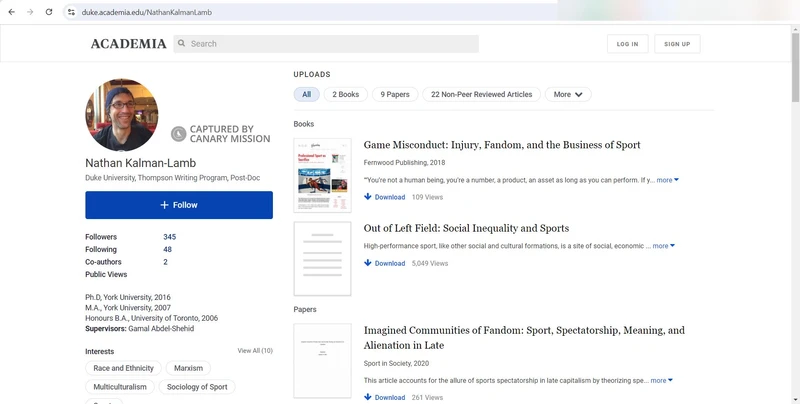The height and width of the screenshot is (404, 800).
Task: Click download arrow for Game Misconduct
Action: [x=367, y=196]
